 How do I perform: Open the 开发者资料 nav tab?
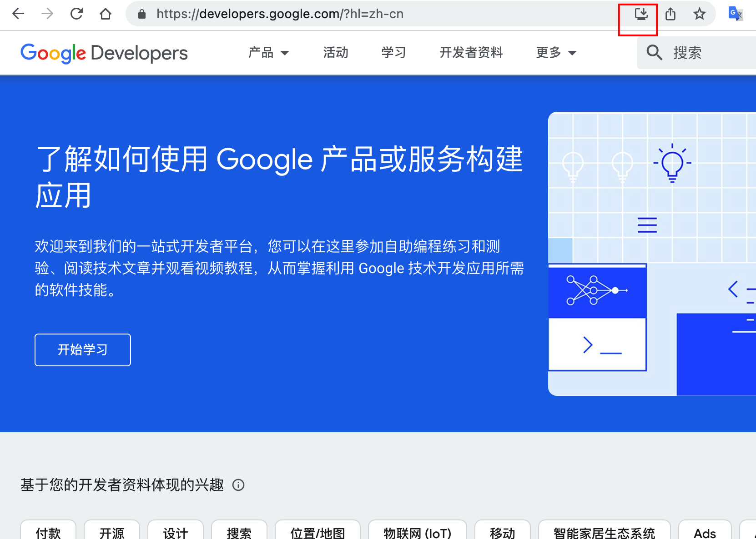tap(471, 53)
